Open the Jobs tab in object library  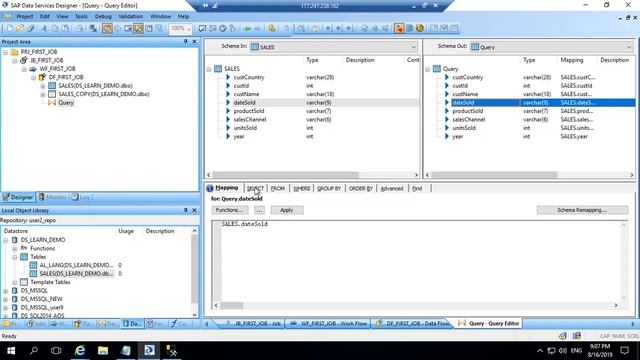click(36, 324)
